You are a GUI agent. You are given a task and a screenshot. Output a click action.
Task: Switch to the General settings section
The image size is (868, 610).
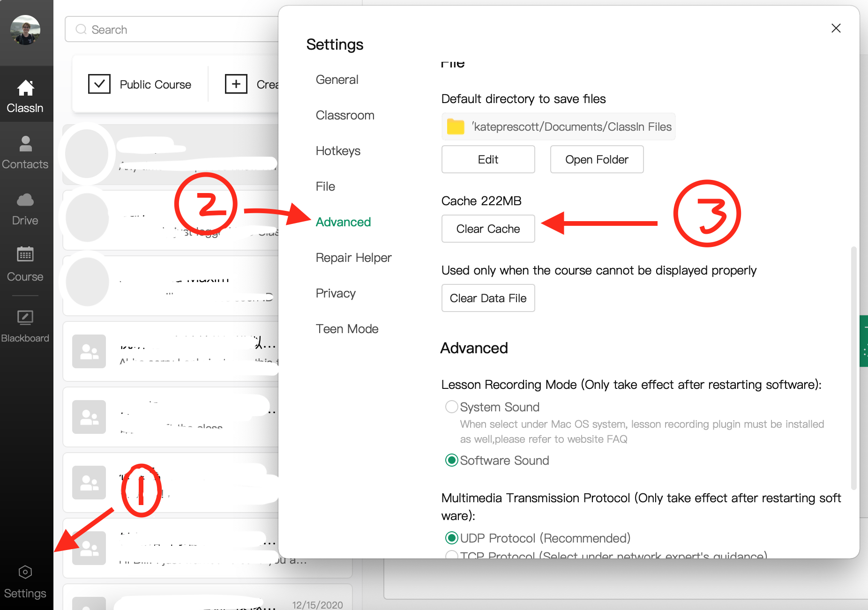337,79
